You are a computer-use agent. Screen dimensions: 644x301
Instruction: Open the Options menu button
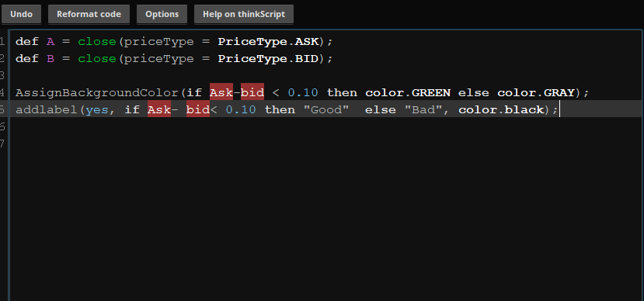[x=162, y=15]
